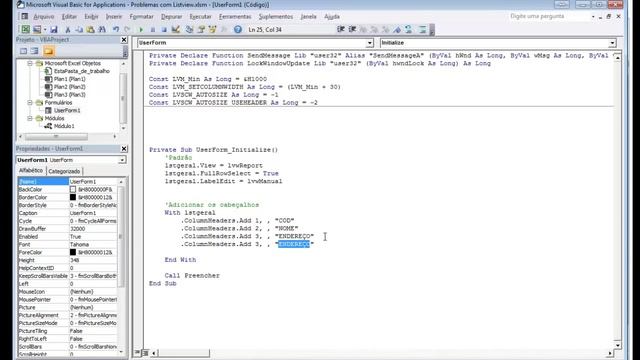The width and height of the screenshot is (640, 360).
Task: Click the code pane scroll down arrow
Action: point(618,345)
